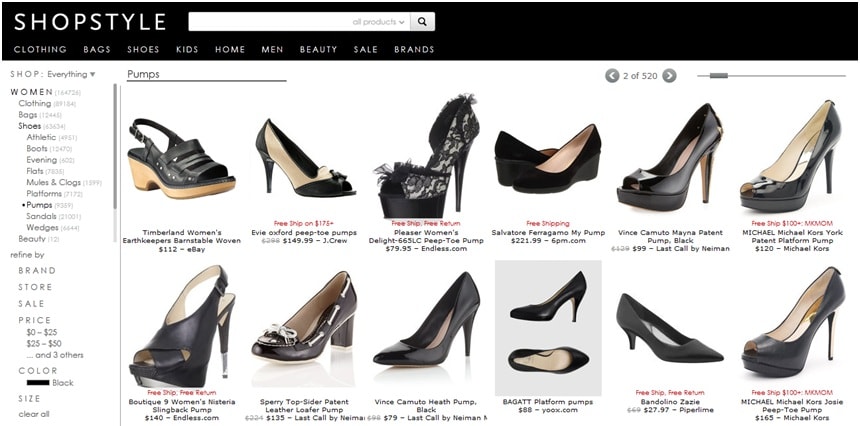Image resolution: width=860 pixels, height=426 pixels.
Task: Expand the SIZE refine filter
Action: (x=29, y=398)
